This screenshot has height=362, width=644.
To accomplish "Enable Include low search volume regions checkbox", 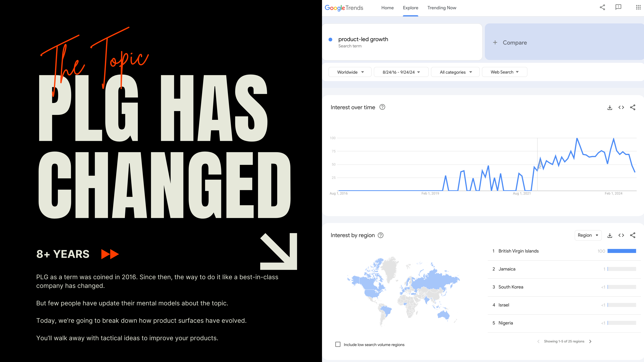I will (338, 344).
